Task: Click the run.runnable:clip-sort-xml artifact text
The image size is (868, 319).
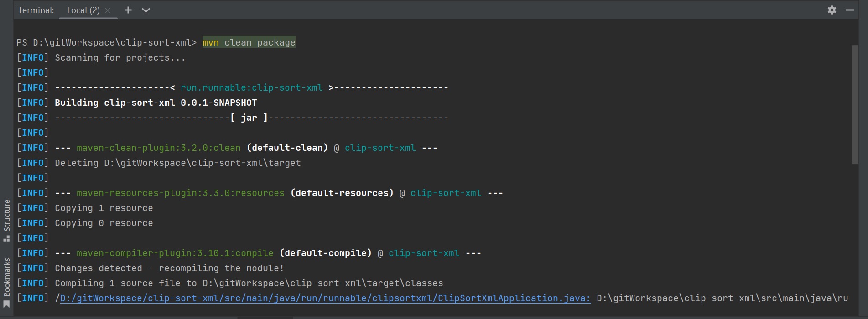Action: [x=251, y=87]
